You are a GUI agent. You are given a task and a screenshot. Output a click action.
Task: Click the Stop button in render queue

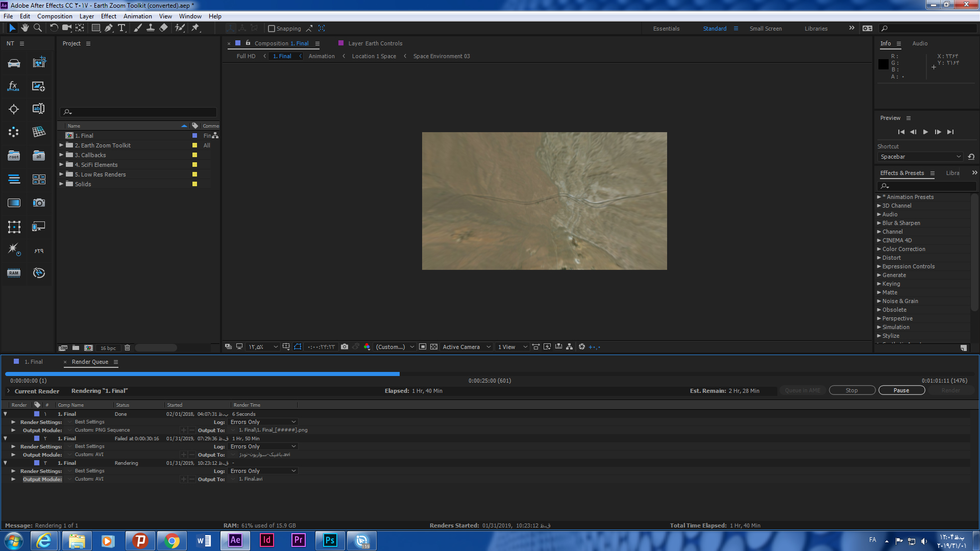pos(851,390)
